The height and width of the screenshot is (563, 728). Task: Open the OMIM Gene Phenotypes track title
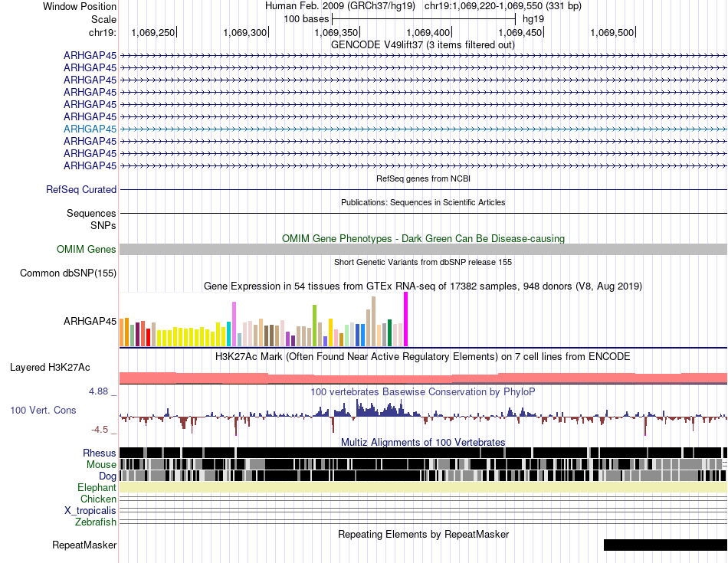423,238
